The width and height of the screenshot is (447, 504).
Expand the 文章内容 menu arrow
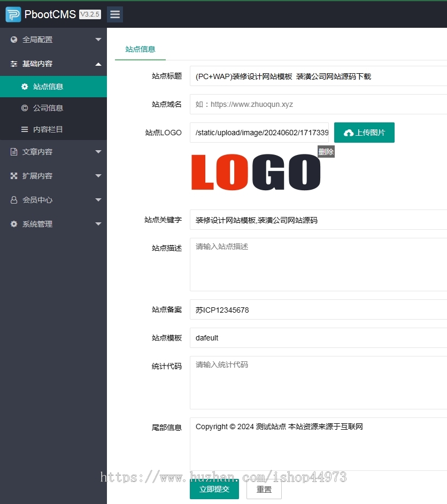[98, 152]
